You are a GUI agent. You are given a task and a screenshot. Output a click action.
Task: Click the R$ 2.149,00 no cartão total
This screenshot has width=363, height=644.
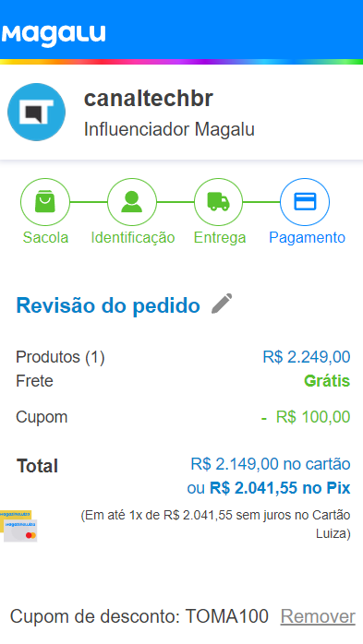(271, 464)
